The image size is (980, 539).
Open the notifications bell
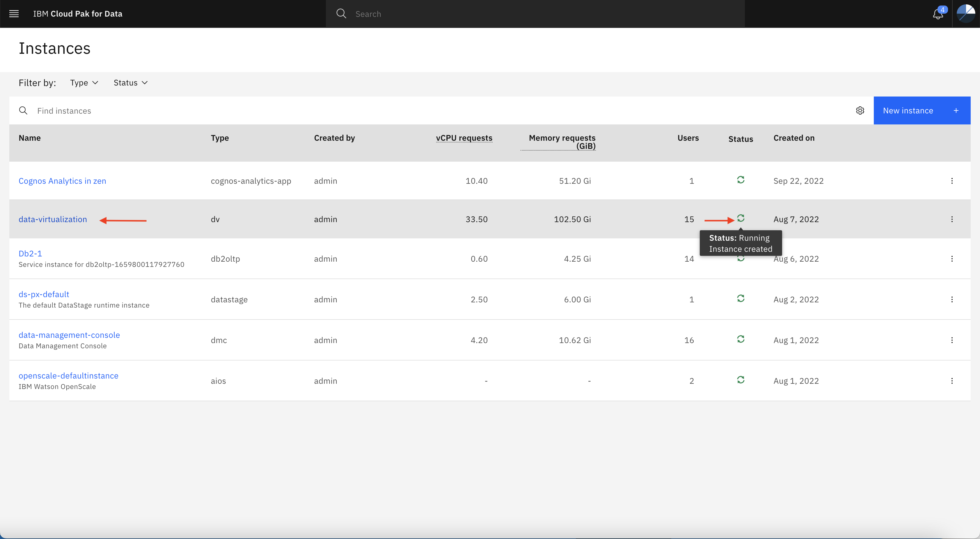(x=938, y=14)
